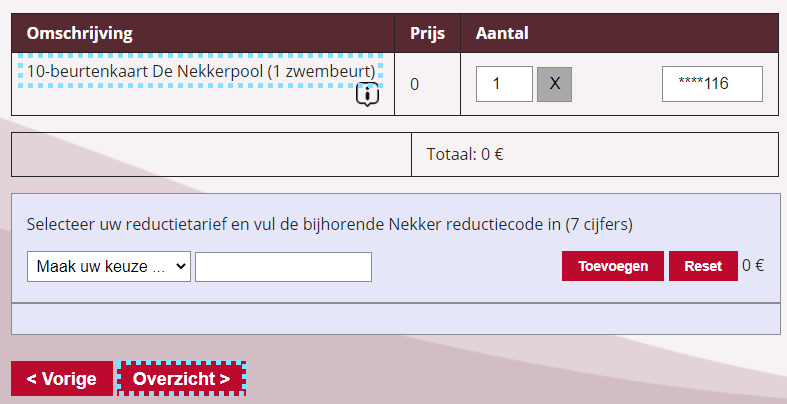Click the 'Selecteer uw reductietarief' instruction text
The width and height of the screenshot is (787, 404).
point(330,225)
